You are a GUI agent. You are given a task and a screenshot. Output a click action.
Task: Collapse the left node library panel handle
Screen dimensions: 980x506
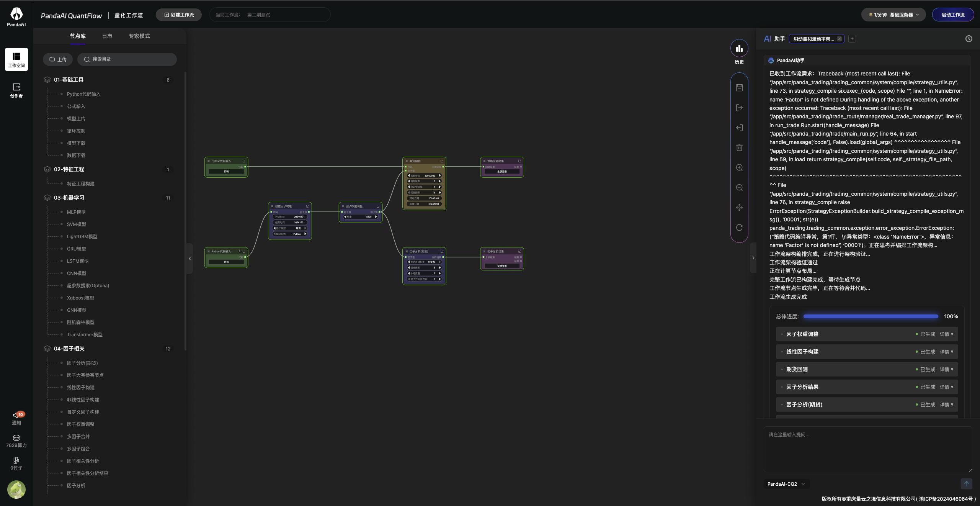tap(189, 259)
